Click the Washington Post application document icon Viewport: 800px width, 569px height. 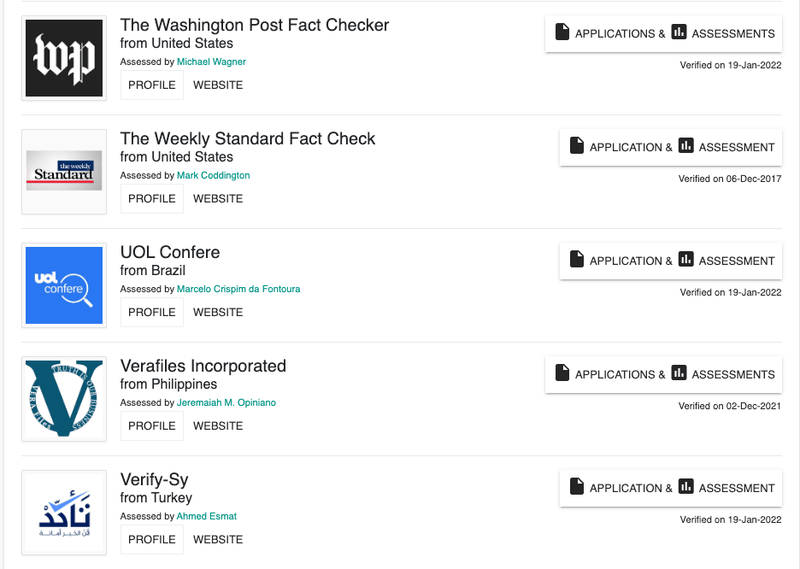coord(562,32)
